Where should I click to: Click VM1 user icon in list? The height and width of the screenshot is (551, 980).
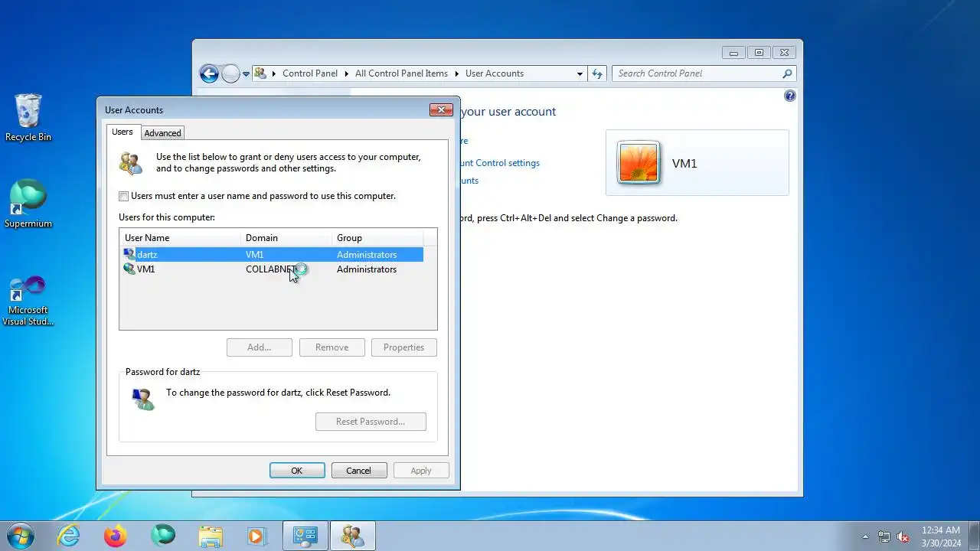click(x=129, y=269)
